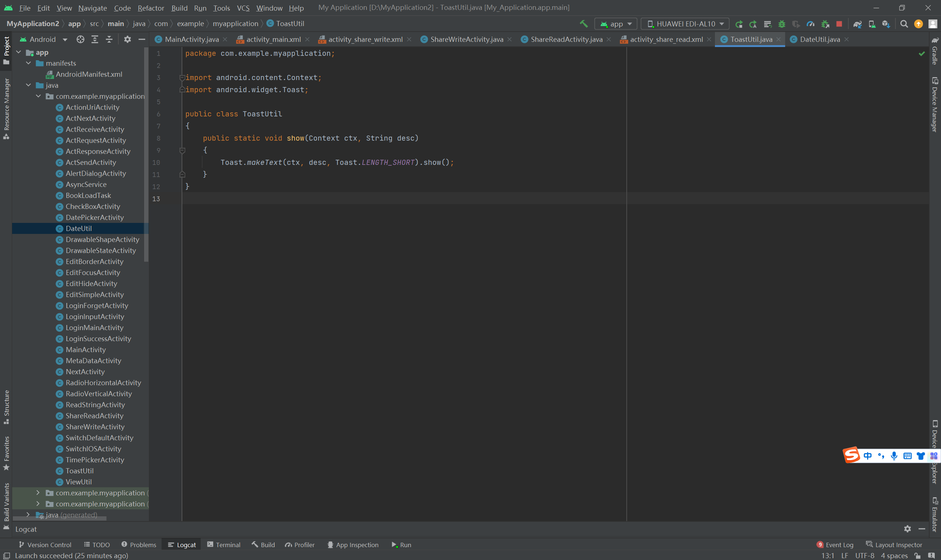This screenshot has height=560, width=941.
Task: Open HUAWEI EDI-AL10 device dropdown
Action: 686,24
